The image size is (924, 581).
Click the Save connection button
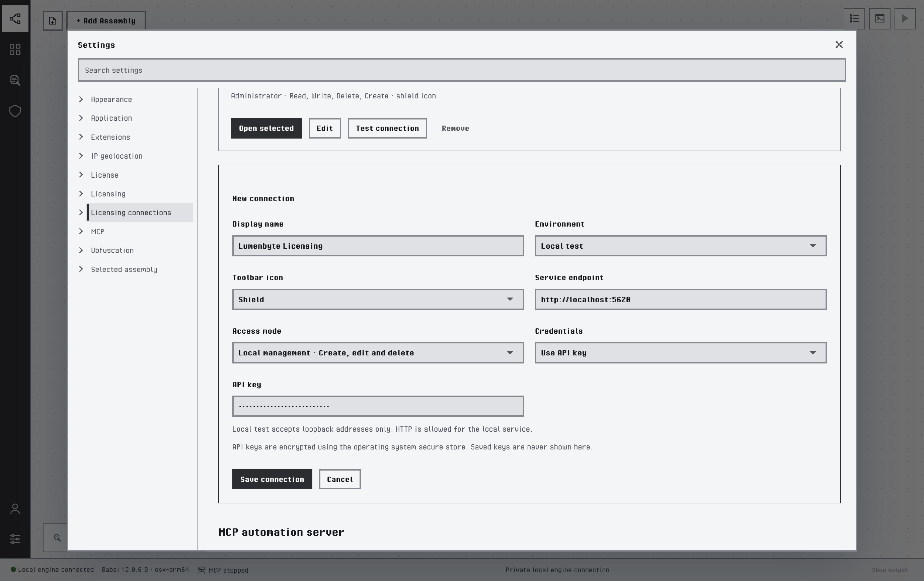272,479
